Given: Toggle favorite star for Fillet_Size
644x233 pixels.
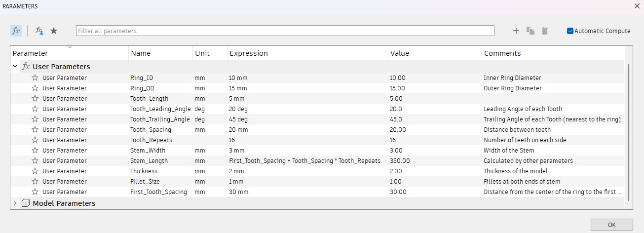Looking at the screenshot, I should click(35, 181).
